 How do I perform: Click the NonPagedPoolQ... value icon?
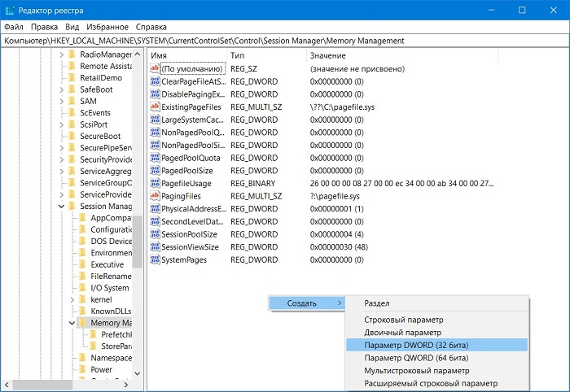(155, 132)
